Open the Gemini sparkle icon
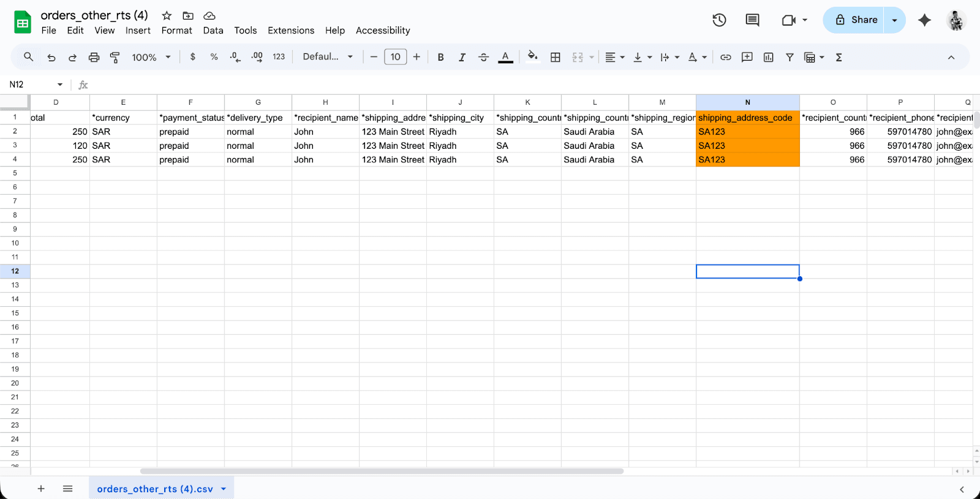This screenshot has height=499, width=980. 924,20
